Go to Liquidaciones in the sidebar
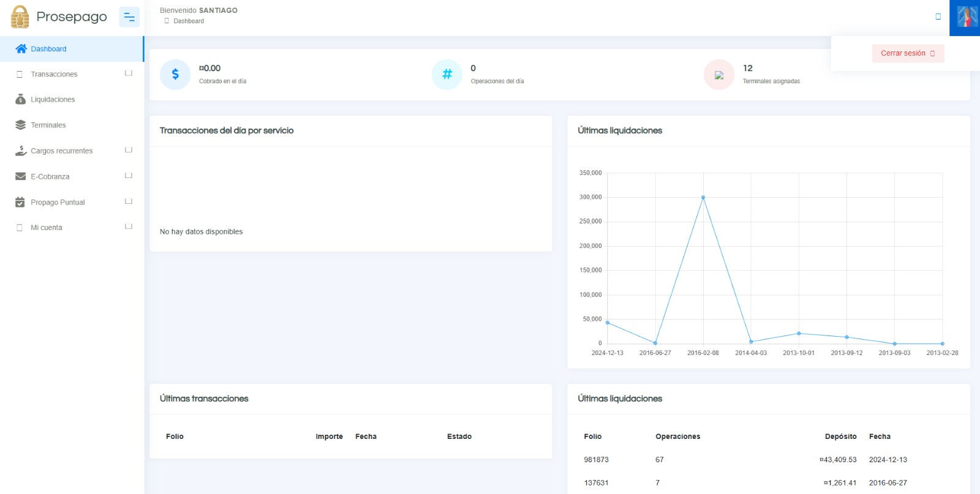 click(x=72, y=99)
